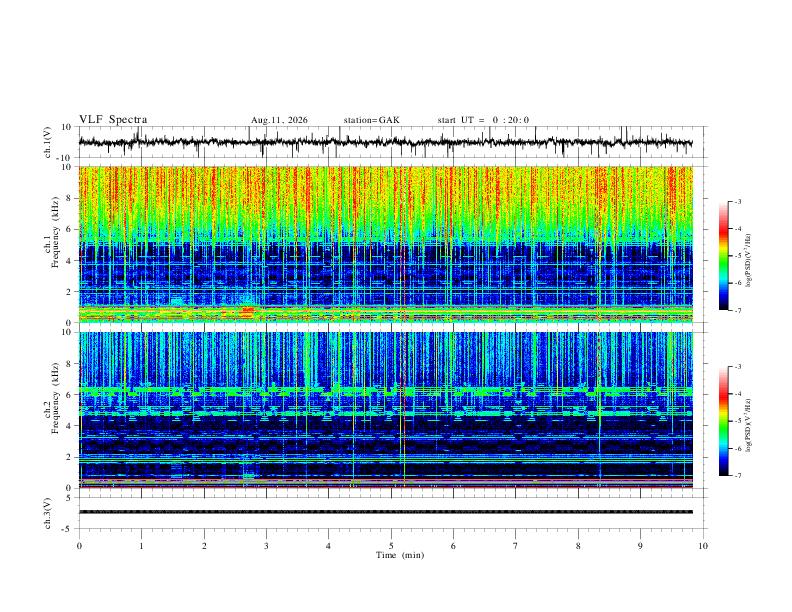
Task: Click the ch.3(V) flat black trace
Action: tap(385, 512)
